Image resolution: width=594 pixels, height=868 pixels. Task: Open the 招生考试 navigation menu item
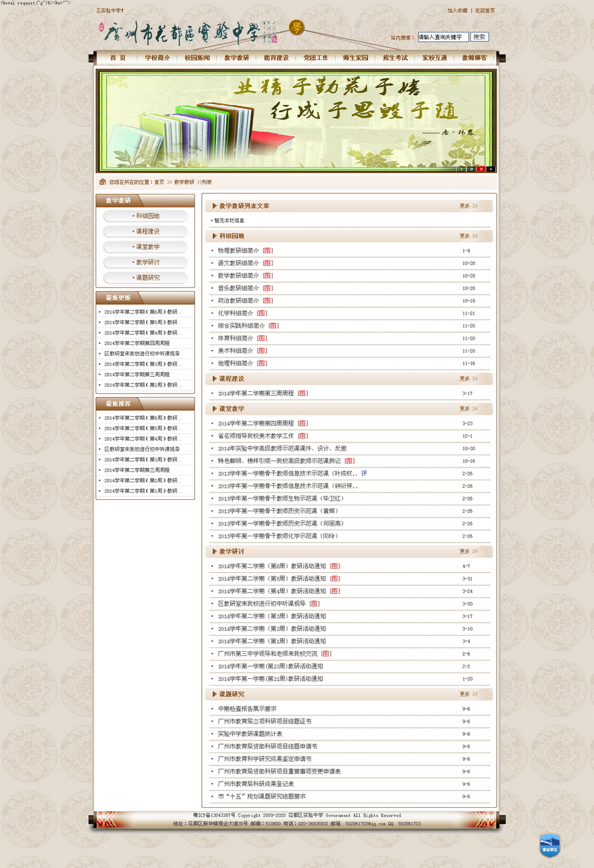396,58
